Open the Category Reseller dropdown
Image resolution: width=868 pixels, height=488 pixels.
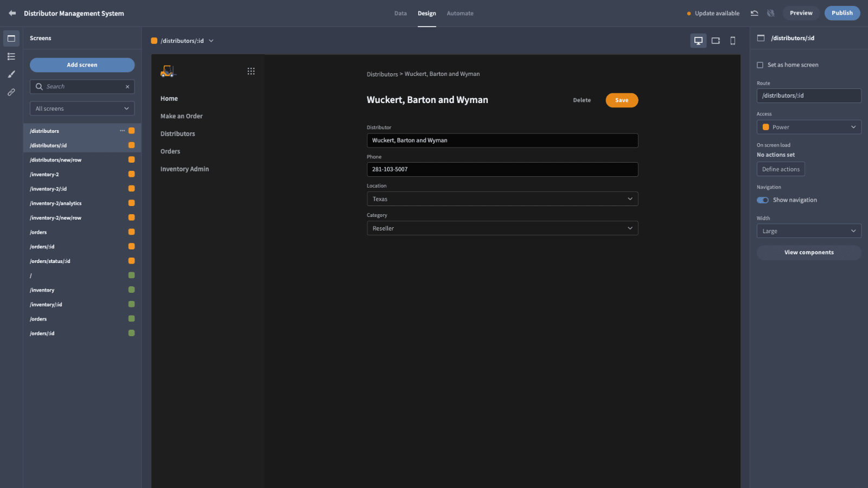[502, 228]
